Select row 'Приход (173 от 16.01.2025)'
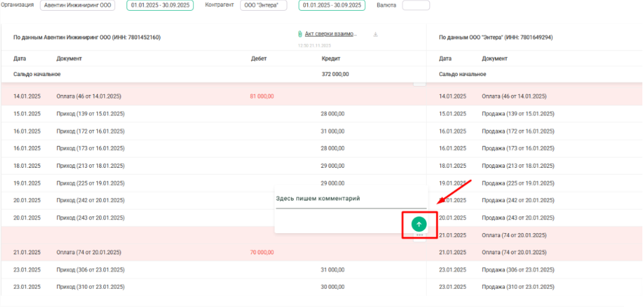Image resolution: width=644 pixels, height=307 pixels. (x=90, y=148)
